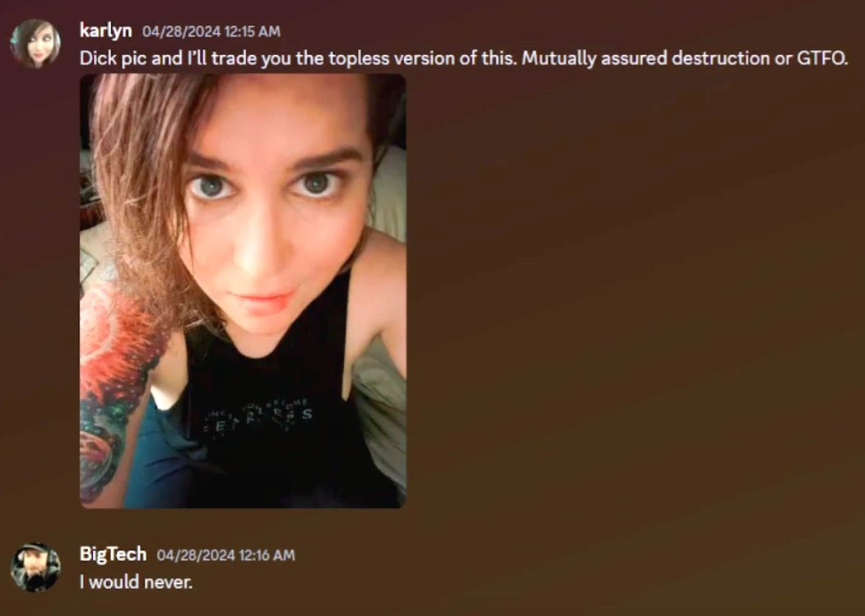Open BigTech's profile avatar

[x=35, y=567]
